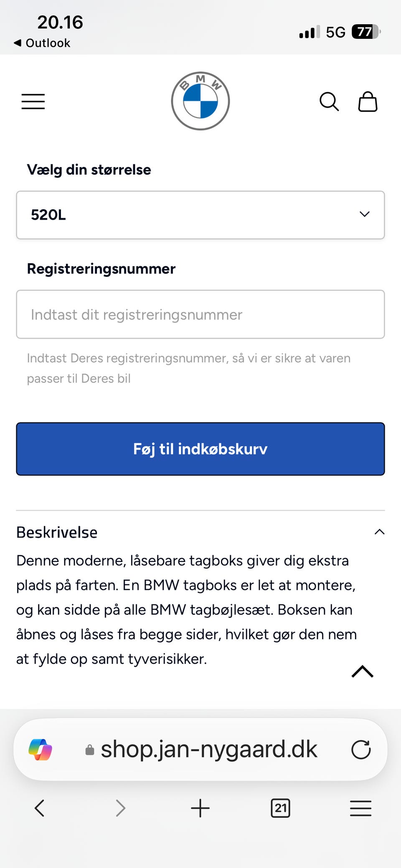Open the site search

[329, 101]
